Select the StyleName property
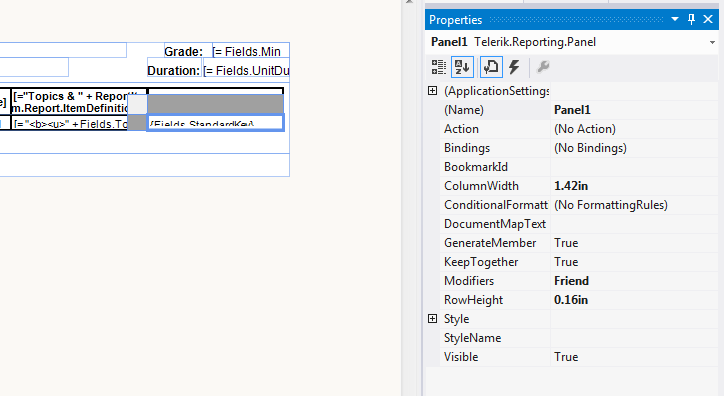Viewport: 724px width, 396px height. tap(495, 338)
